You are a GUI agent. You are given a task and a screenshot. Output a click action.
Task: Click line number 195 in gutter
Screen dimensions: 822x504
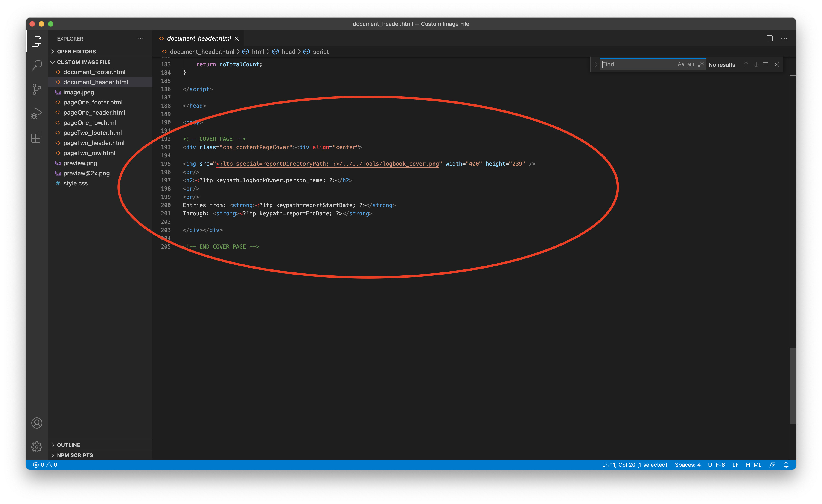tap(166, 164)
